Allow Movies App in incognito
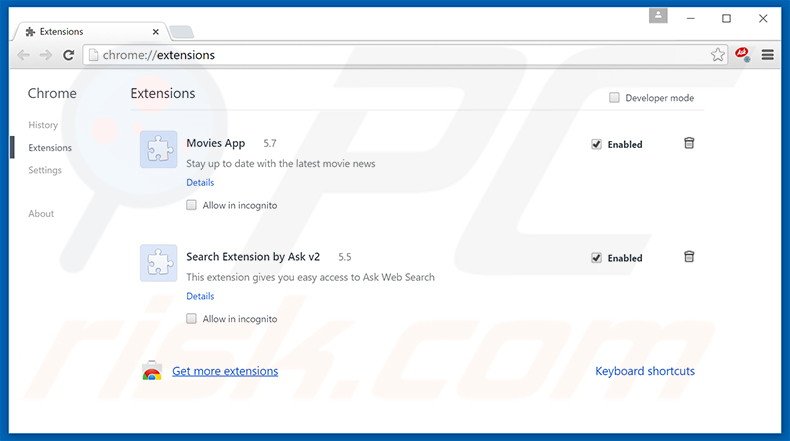Viewport: 790px width, 441px height. [191, 205]
